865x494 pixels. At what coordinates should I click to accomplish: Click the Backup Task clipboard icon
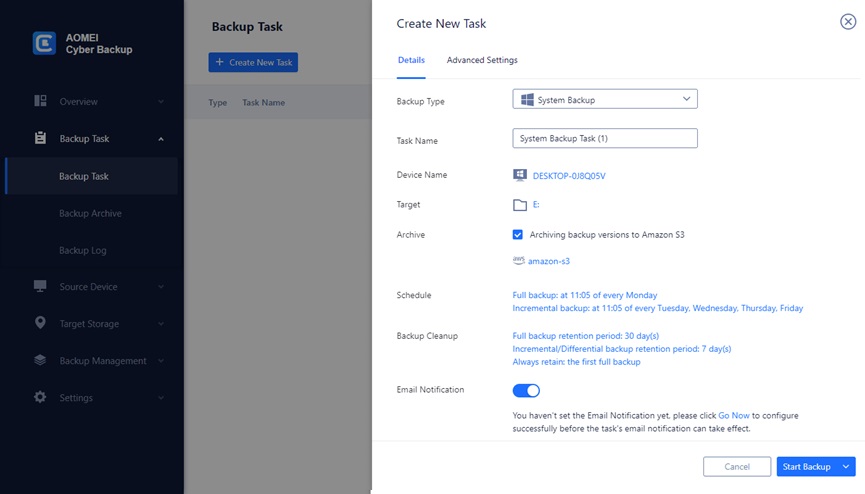click(40, 139)
